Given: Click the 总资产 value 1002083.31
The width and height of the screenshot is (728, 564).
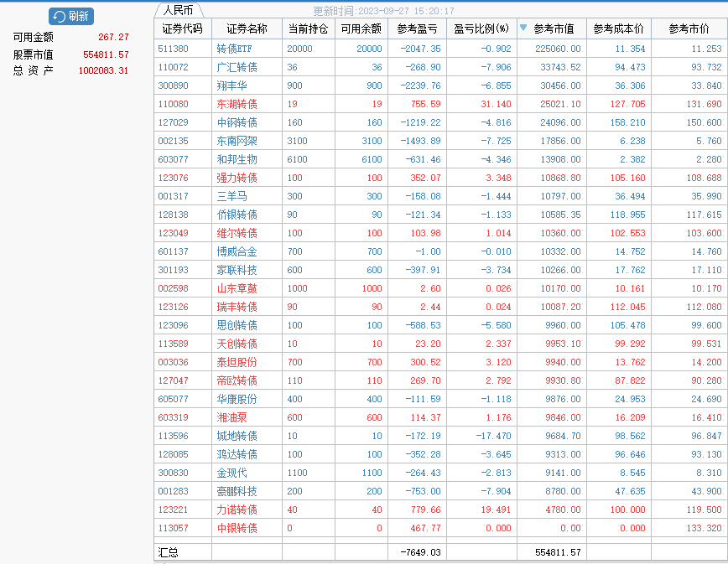Looking at the screenshot, I should pos(103,70).
